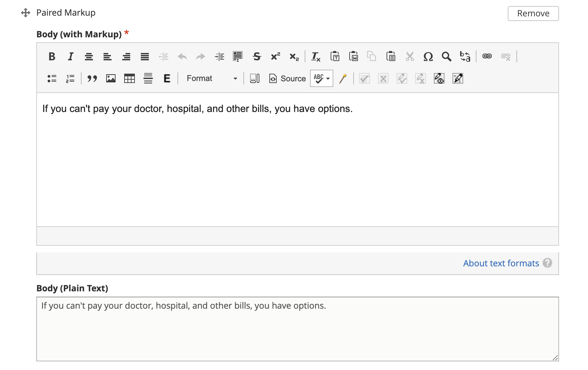This screenshot has width=588, height=370.
Task: Click the question mark help icon
Action: (x=547, y=263)
